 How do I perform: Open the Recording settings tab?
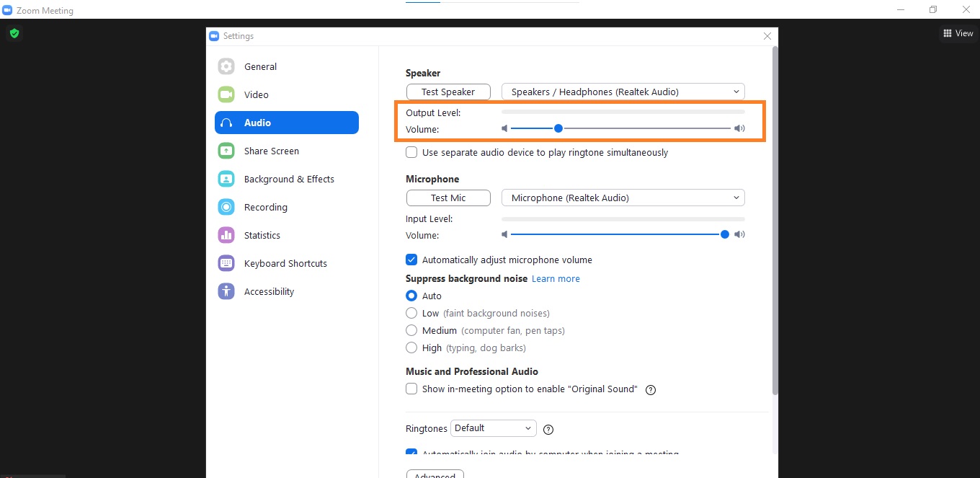287,207
